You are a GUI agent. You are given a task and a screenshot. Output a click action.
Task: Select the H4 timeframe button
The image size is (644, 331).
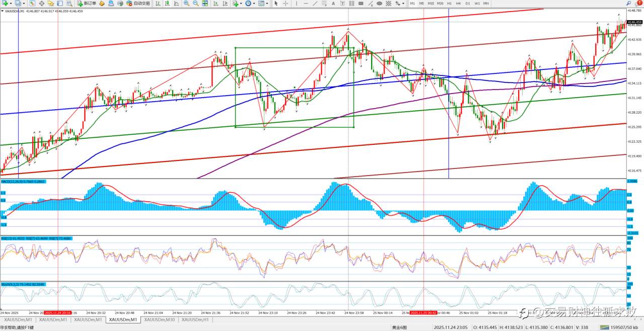458,3
